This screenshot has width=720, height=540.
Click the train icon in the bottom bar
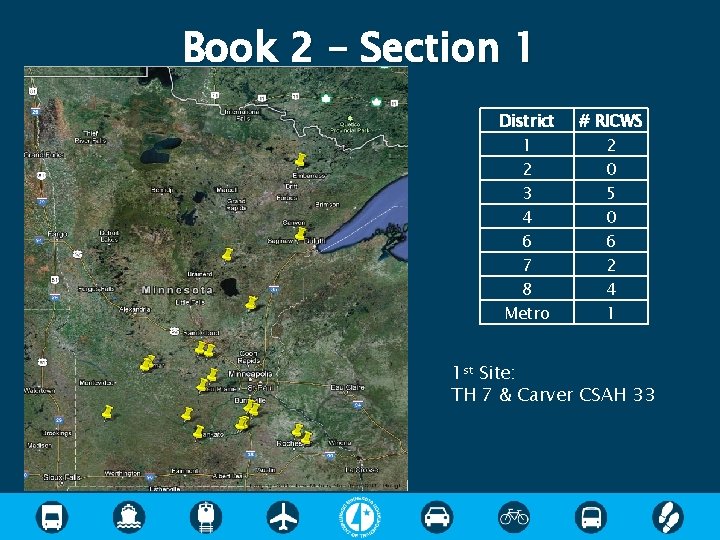pyautogui.click(x=206, y=518)
